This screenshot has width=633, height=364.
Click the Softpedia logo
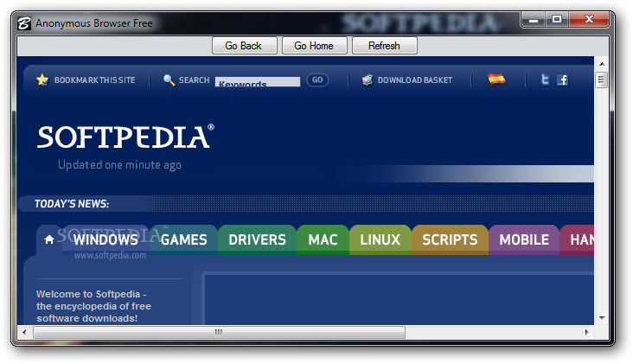(125, 137)
